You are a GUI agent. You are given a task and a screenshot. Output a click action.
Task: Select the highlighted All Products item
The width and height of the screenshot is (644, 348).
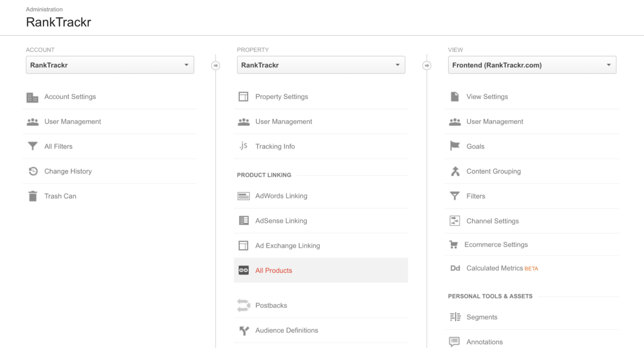click(321, 270)
